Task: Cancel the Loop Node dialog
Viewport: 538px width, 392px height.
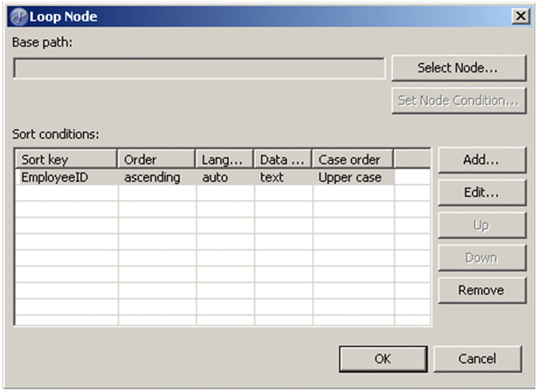Action: coord(478,359)
